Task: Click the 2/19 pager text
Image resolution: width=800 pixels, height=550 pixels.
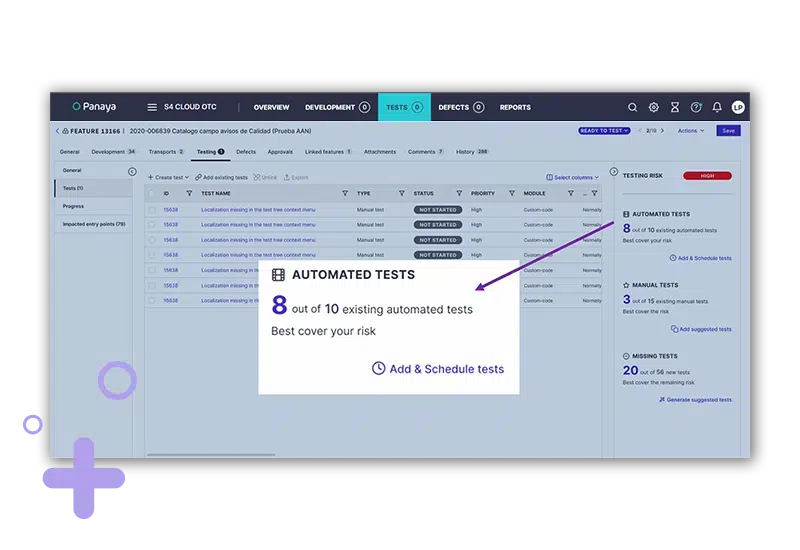Action: (651, 131)
